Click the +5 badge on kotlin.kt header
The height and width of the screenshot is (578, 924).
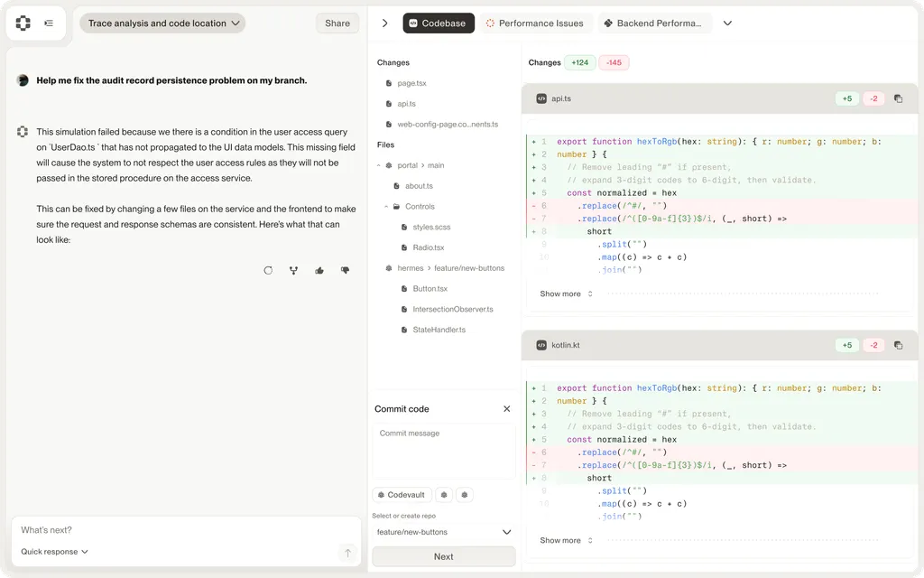tap(846, 345)
